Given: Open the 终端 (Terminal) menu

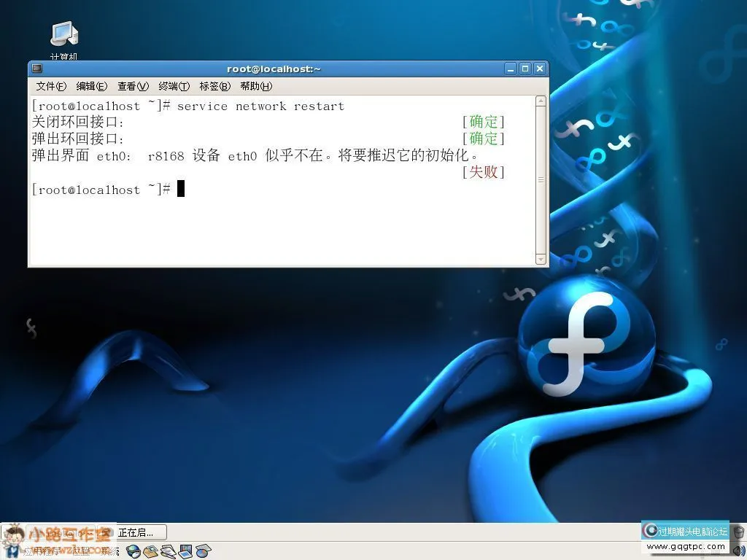Looking at the screenshot, I should [x=174, y=86].
